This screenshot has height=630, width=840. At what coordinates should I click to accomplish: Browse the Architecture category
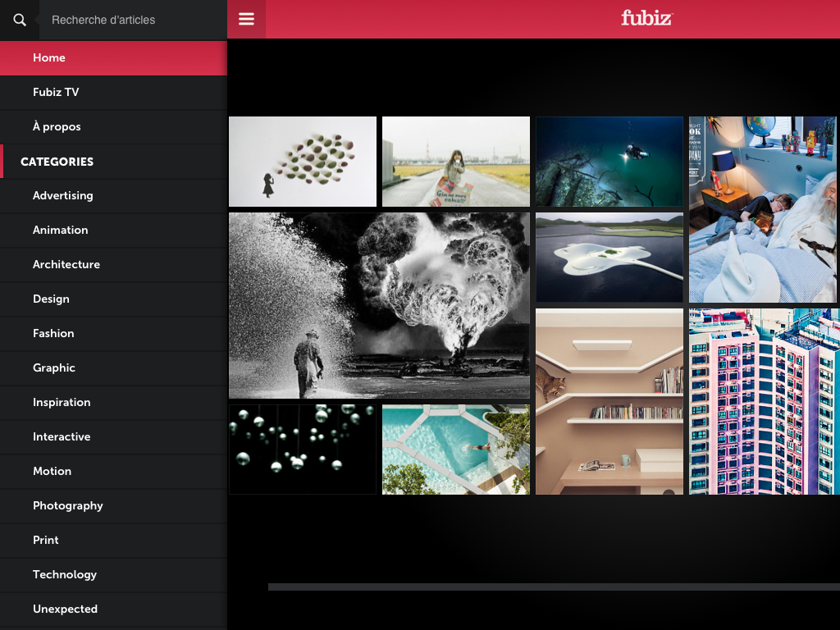pyautogui.click(x=66, y=264)
